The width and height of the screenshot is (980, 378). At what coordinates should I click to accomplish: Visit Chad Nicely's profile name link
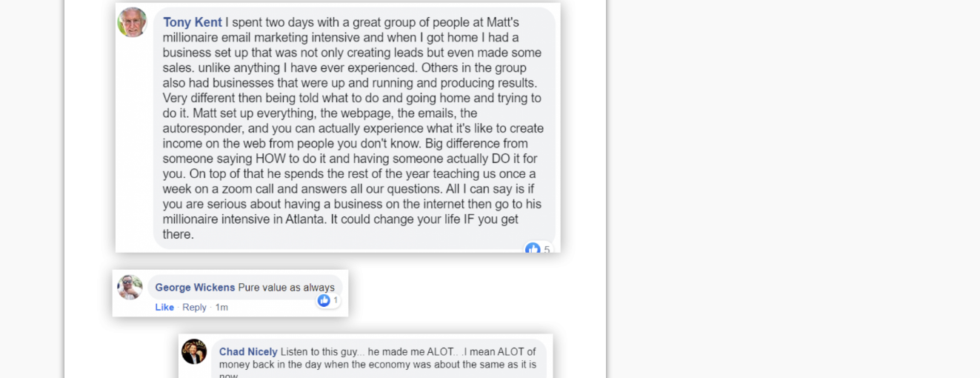[248, 352]
